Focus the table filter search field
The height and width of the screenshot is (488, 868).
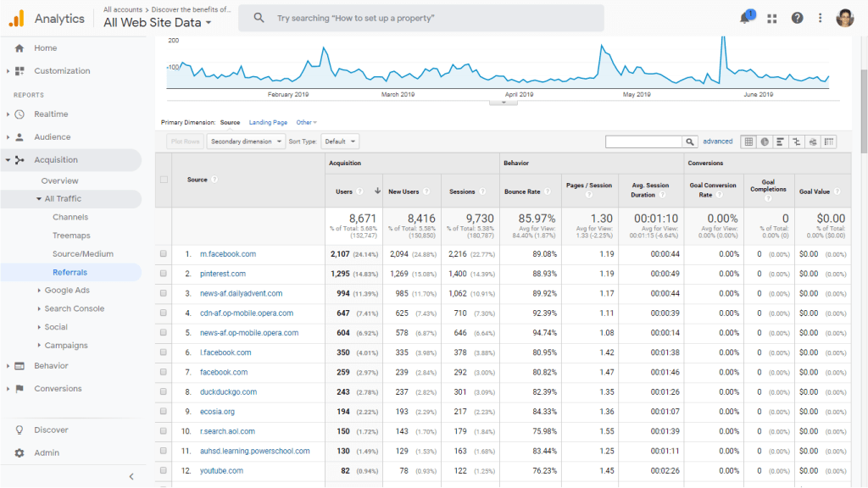point(644,141)
